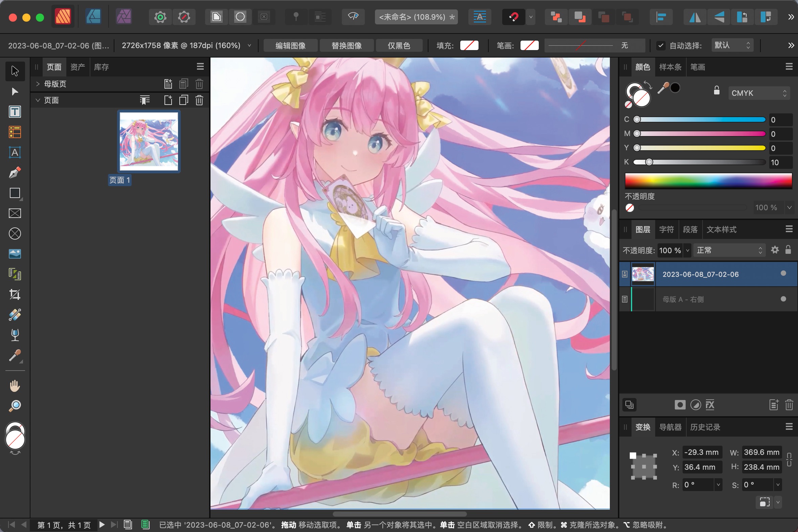The width and height of the screenshot is (798, 532).
Task: Switch to the 字符 tab
Action: (666, 229)
